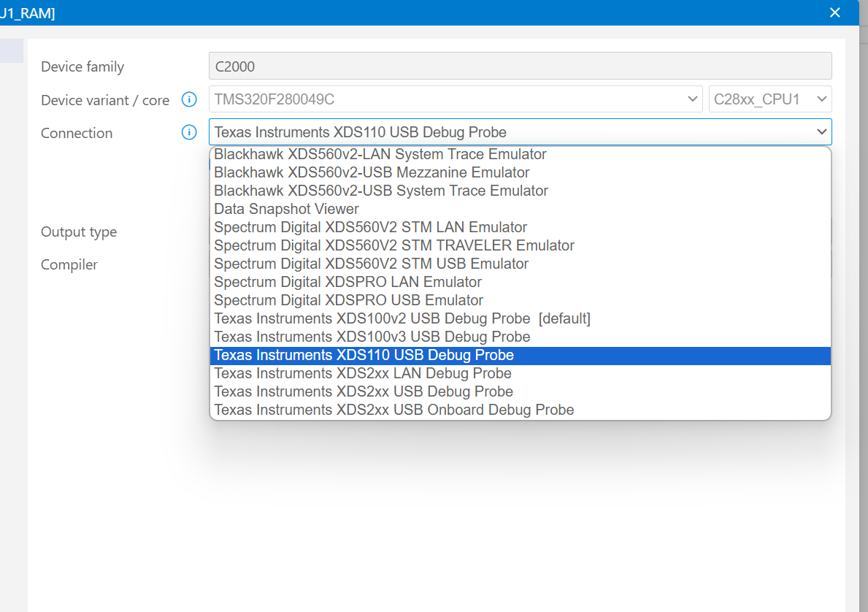Select Blackhawk XDS560v2-USB Mezzanine Emulator
The width and height of the screenshot is (868, 612).
coord(520,172)
